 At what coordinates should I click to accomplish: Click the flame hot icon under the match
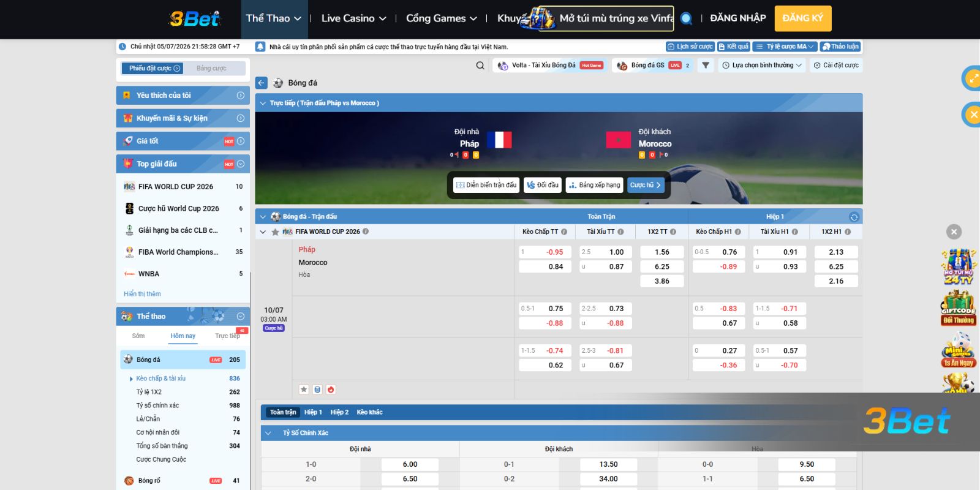click(331, 390)
